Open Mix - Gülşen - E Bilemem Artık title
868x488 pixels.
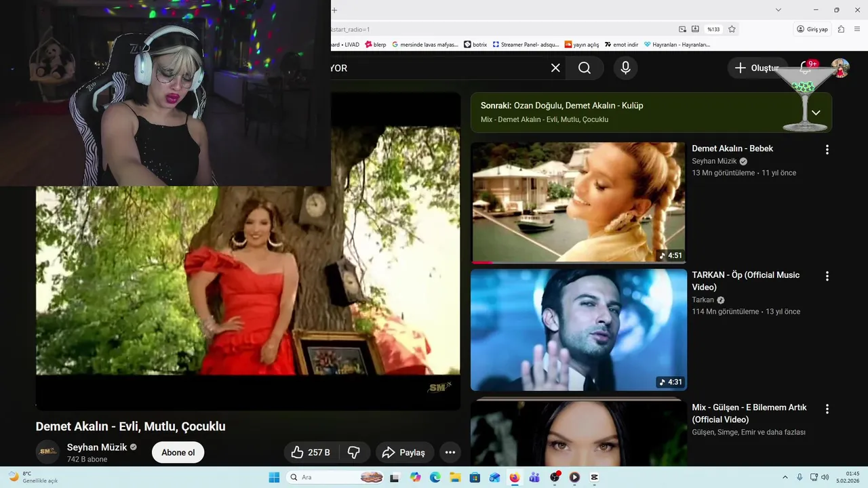tap(749, 413)
